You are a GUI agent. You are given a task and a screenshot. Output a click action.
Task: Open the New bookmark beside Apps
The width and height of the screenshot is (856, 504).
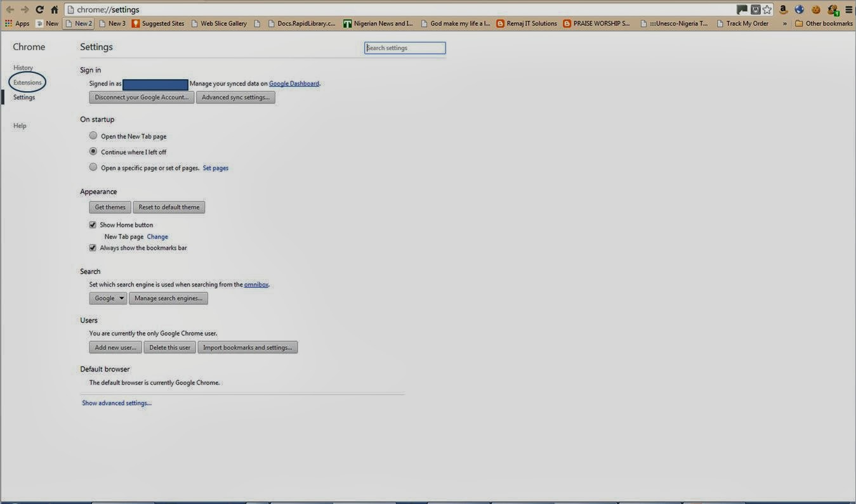(x=47, y=23)
